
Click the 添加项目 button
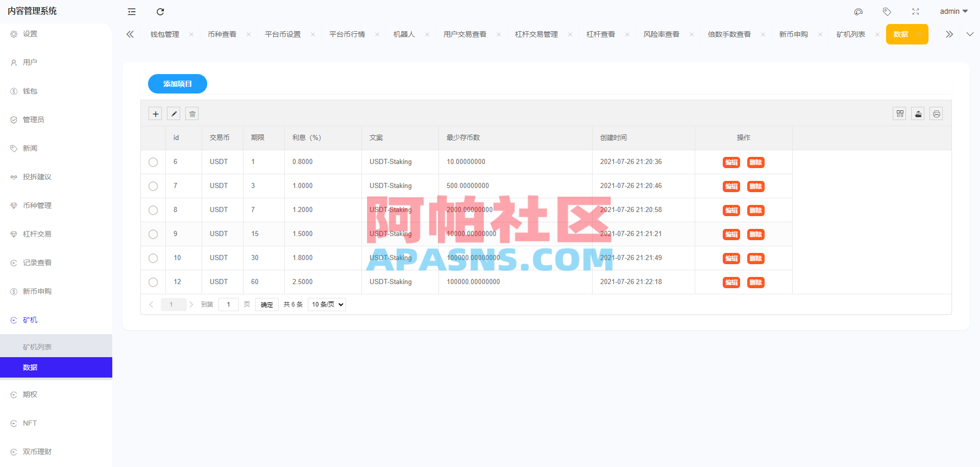177,83
